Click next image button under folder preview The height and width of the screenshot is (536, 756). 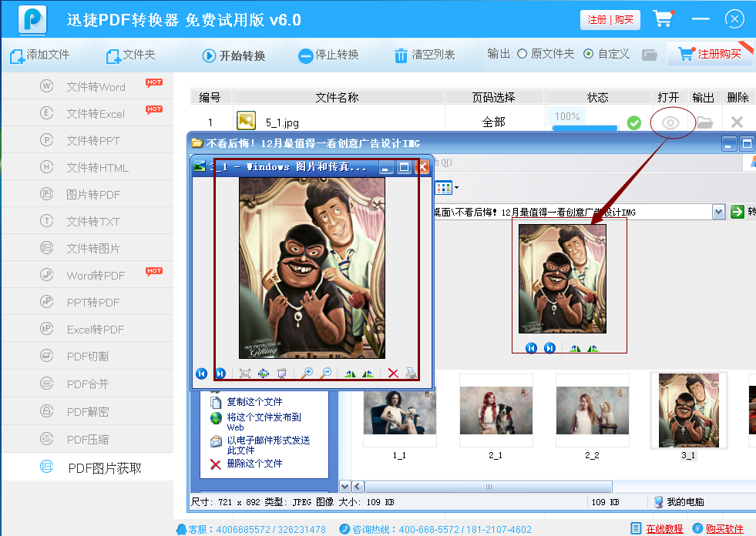(x=549, y=348)
